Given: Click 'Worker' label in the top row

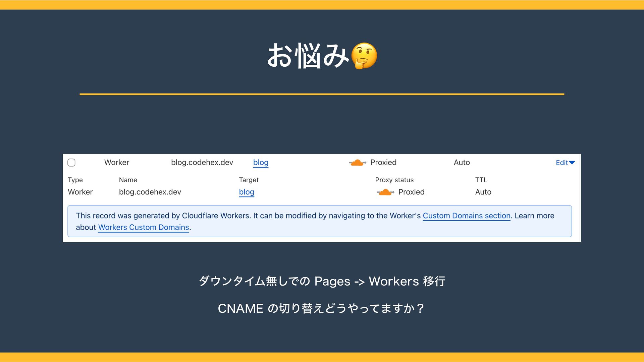Looking at the screenshot, I should [x=117, y=163].
